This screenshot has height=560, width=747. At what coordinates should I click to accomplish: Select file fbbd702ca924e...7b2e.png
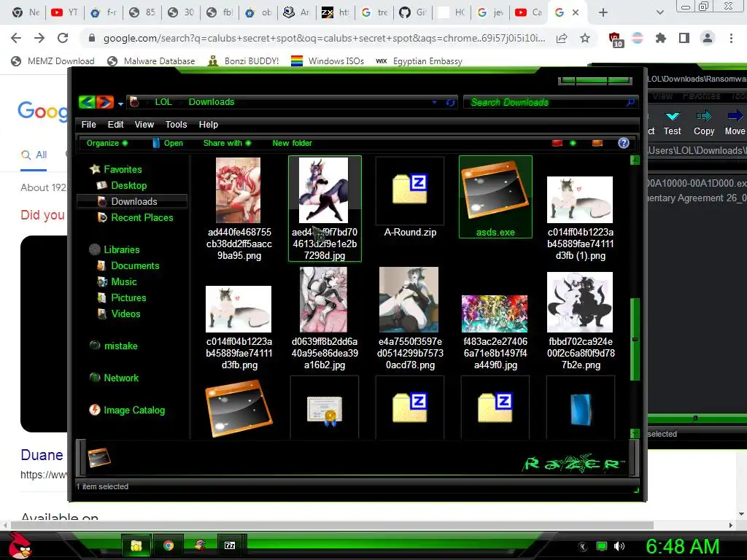pyautogui.click(x=580, y=322)
